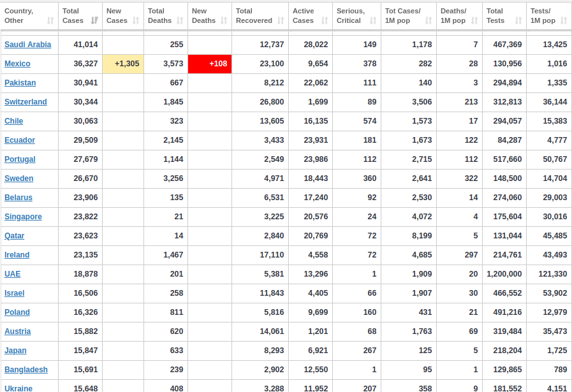Sort by Active Cases column arrows icon

coord(325,21)
